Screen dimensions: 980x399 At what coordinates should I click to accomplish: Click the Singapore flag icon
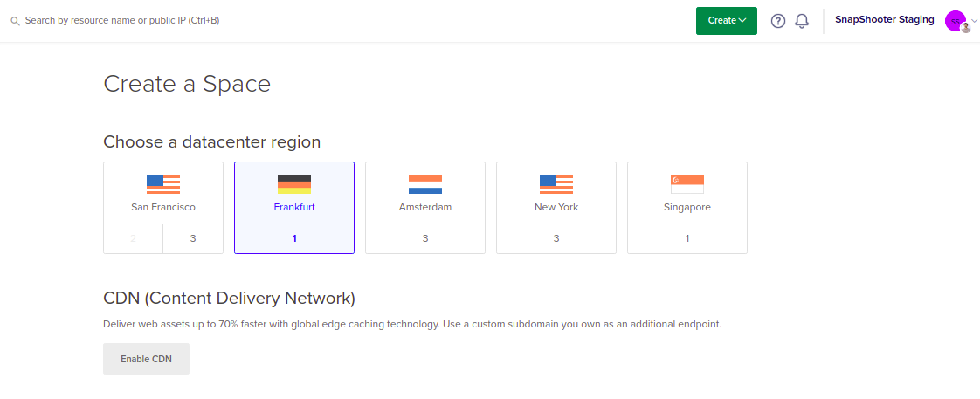pos(687,185)
